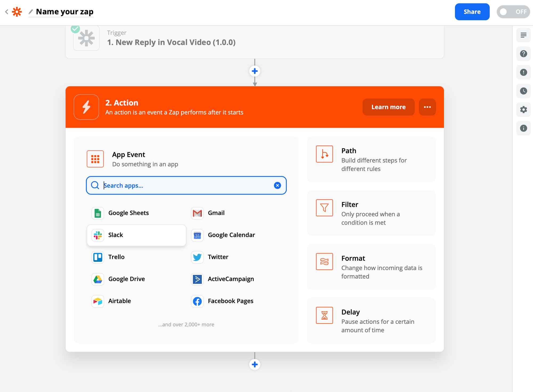The height and width of the screenshot is (392, 533).
Task: Click the Learn more button
Action: (388, 107)
